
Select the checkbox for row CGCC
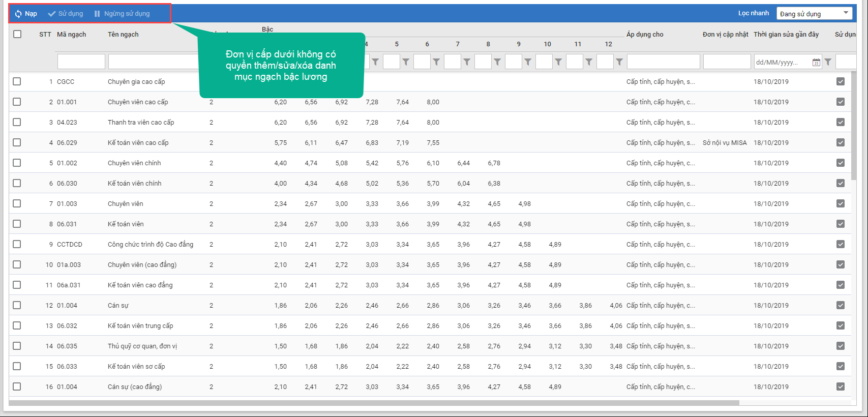click(17, 81)
